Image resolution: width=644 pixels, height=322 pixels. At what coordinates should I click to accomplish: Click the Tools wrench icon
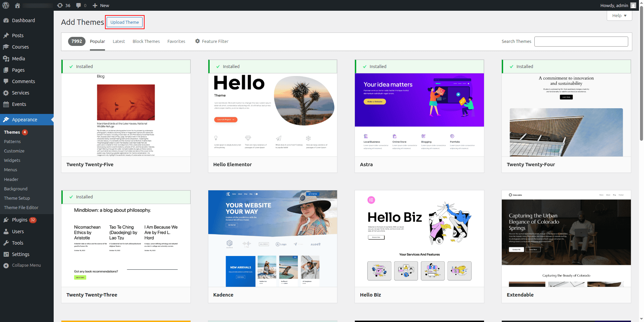pyautogui.click(x=6, y=243)
